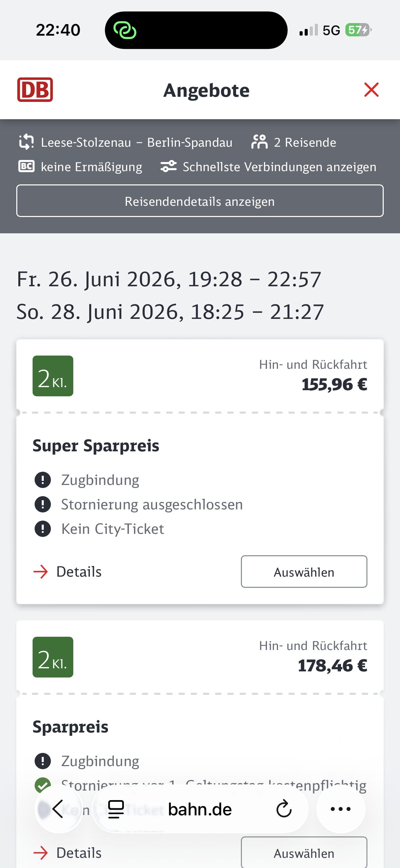The image size is (400, 868).
Task: Open the browser page reader menu icon
Action: (x=116, y=809)
